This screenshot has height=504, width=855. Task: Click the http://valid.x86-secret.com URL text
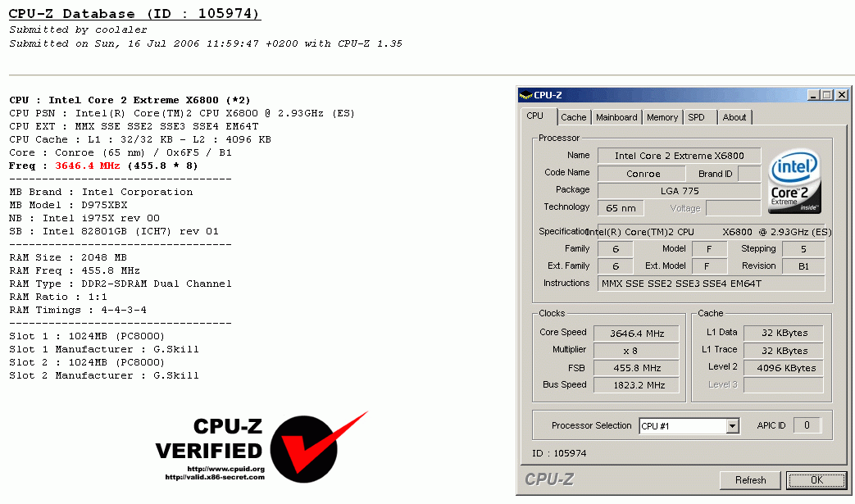tap(215, 477)
